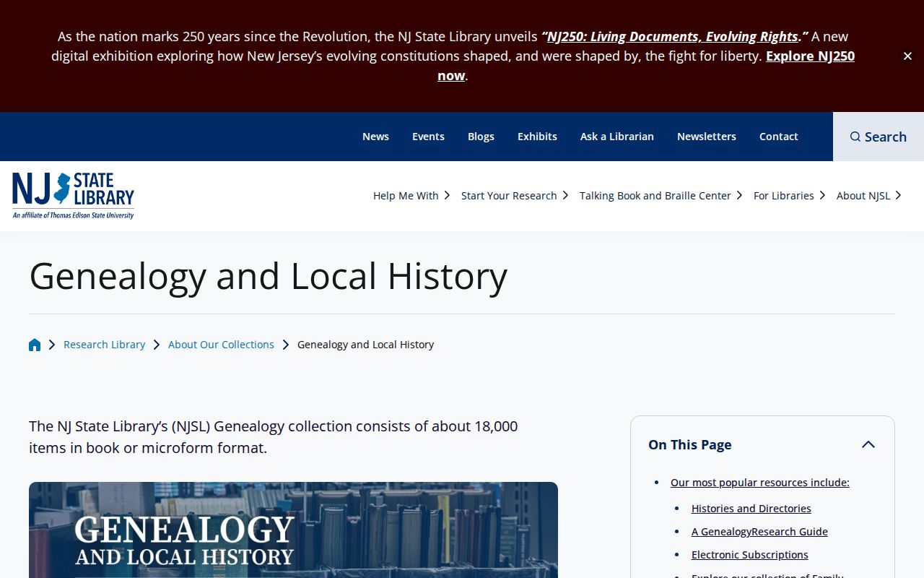Click the Genealogy and Local History breadcrumb text
The width and height of the screenshot is (924, 578).
coord(365,345)
